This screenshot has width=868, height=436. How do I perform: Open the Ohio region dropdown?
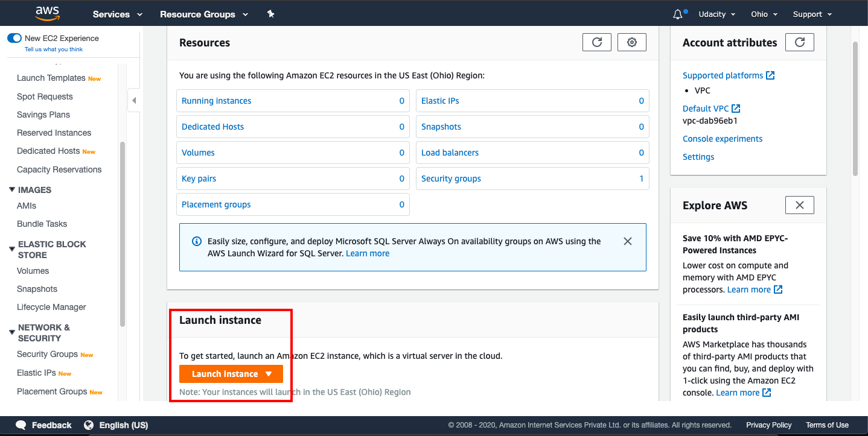click(x=764, y=14)
